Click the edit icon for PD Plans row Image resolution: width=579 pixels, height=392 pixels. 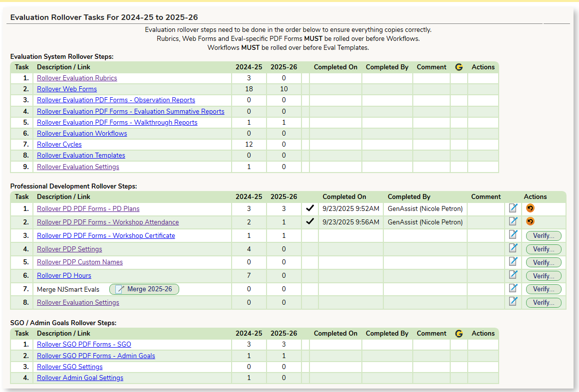point(513,208)
